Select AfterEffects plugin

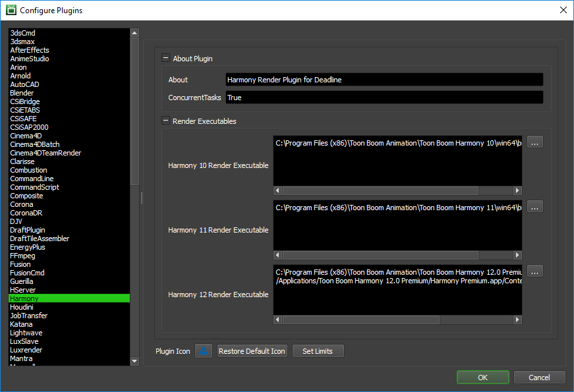[x=69, y=50]
